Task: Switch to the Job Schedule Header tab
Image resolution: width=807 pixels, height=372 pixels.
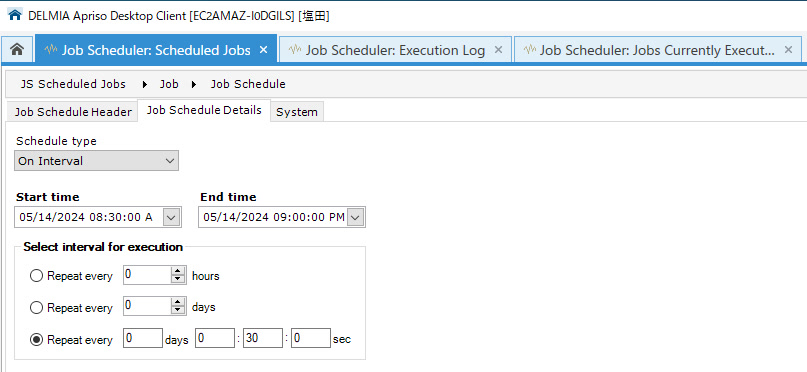Action: point(73,112)
